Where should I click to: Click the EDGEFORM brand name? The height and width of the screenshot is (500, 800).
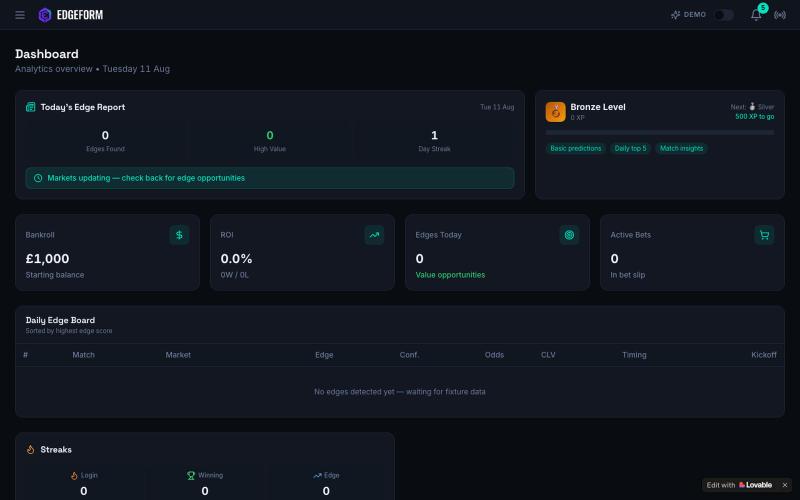(80, 15)
